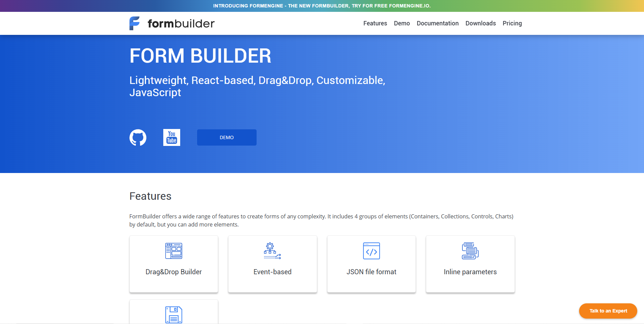This screenshot has width=644, height=324.
Task: Open the Pricing nav item
Action: [x=512, y=23]
